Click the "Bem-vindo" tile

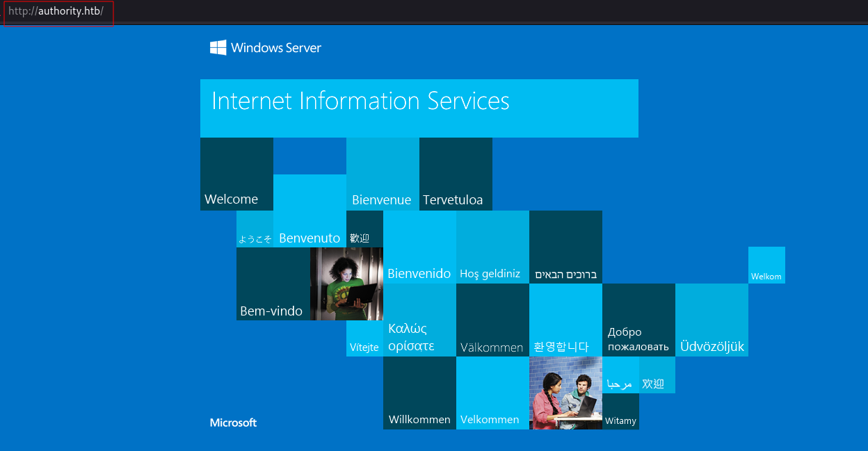coord(273,284)
